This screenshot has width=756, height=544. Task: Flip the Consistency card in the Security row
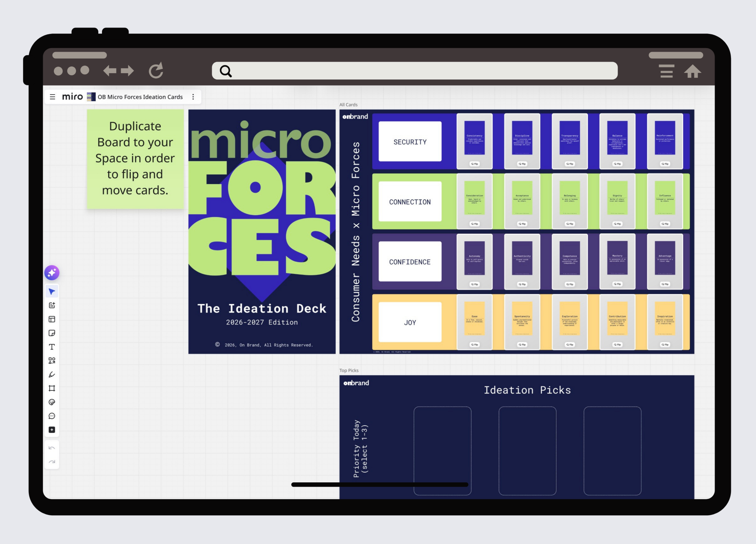474,164
